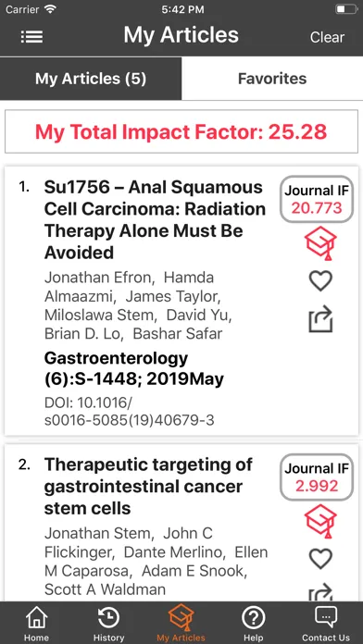Clear the articles list with Clear button

[x=327, y=37]
